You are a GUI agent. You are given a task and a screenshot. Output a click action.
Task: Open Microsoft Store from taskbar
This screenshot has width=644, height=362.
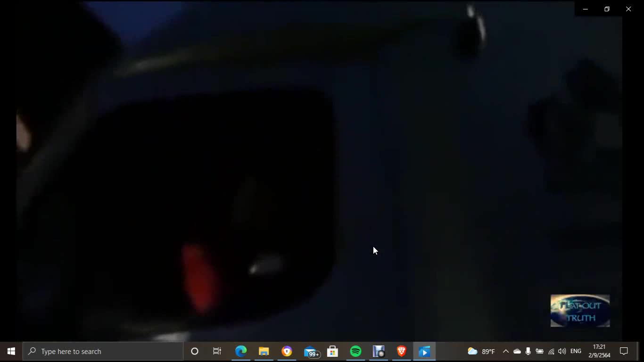(x=333, y=351)
